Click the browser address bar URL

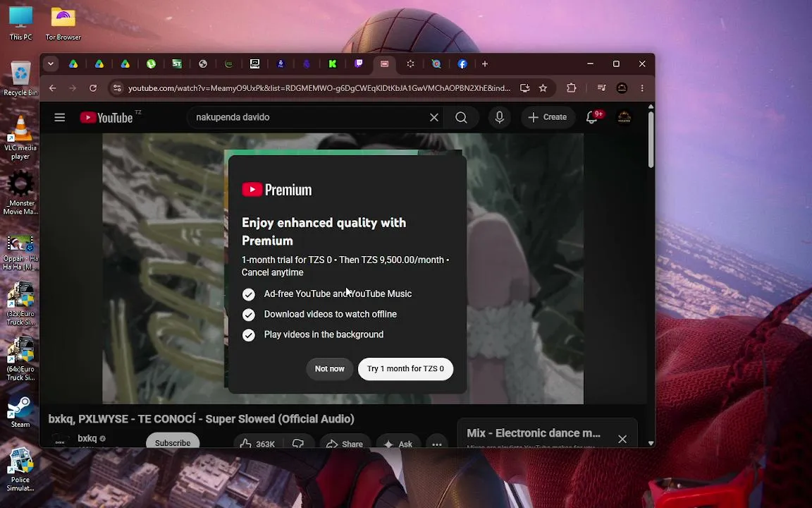319,88
